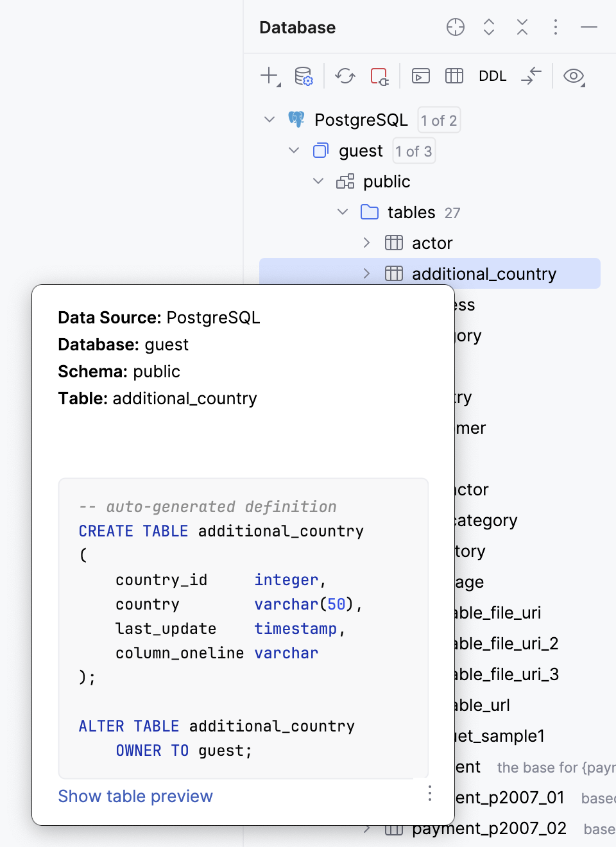Jump to the Query Console
Image resolution: width=616 pixels, height=847 pixels.
point(420,76)
